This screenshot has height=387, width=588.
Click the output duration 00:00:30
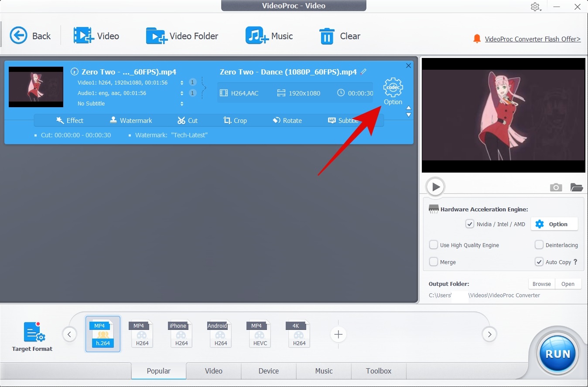click(x=360, y=93)
